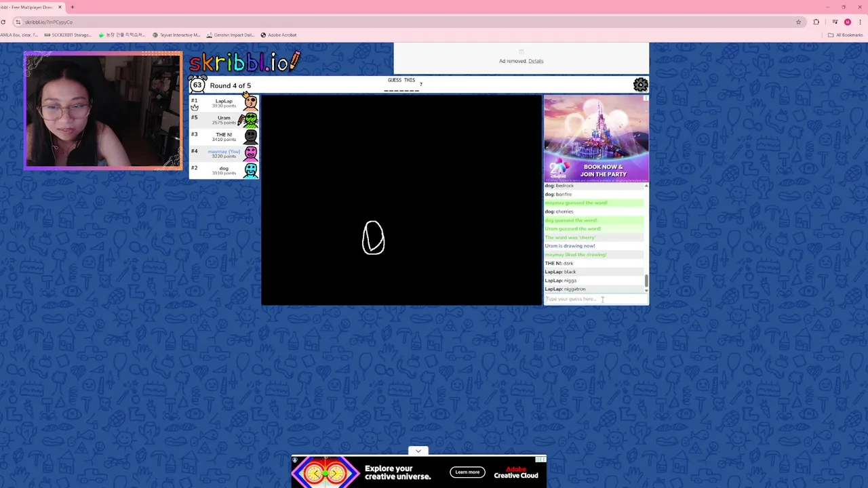The height and width of the screenshot is (488, 868).
Task: Click the maymay (You) player name
Action: click(x=224, y=152)
